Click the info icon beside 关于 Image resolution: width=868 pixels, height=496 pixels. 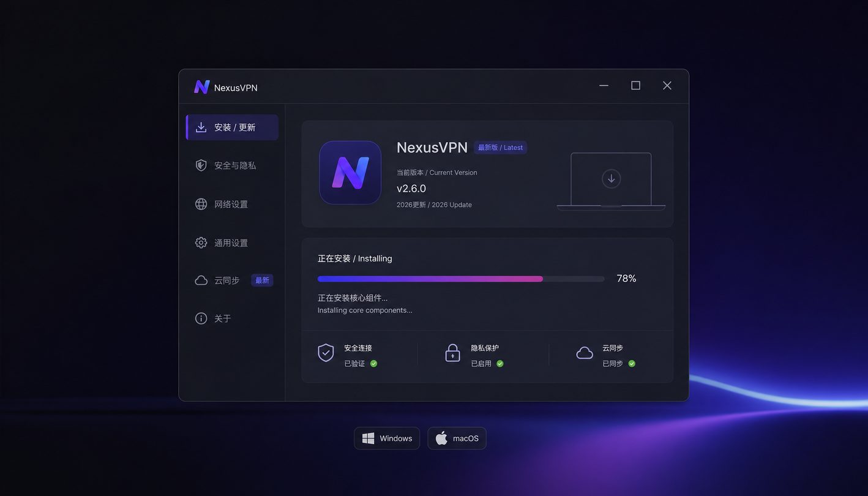201,318
